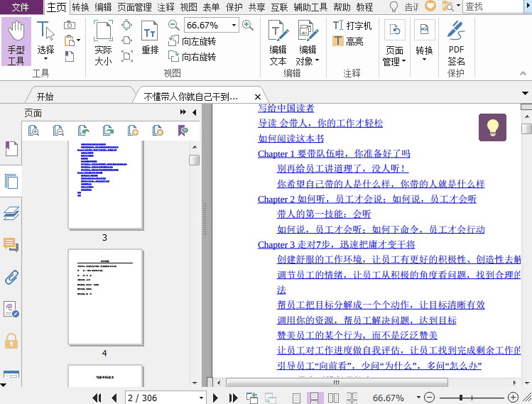Screen dimensions: 532x404
Task: Open the Security lock panel in sidebar
Action: pyautogui.click(x=11, y=341)
